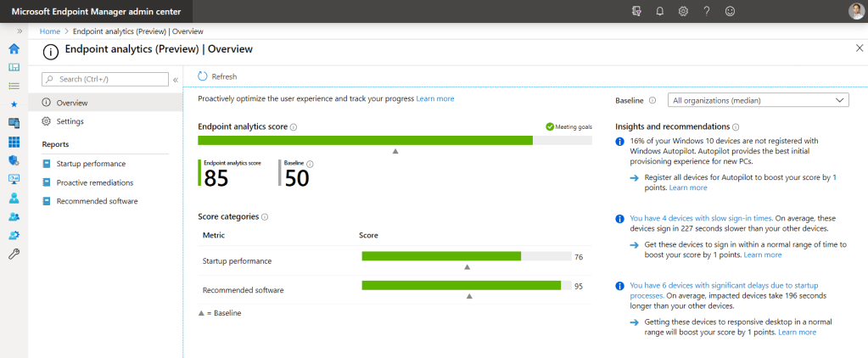Open the Startup performance report
Screen dimensions: 868x358
[x=91, y=163]
